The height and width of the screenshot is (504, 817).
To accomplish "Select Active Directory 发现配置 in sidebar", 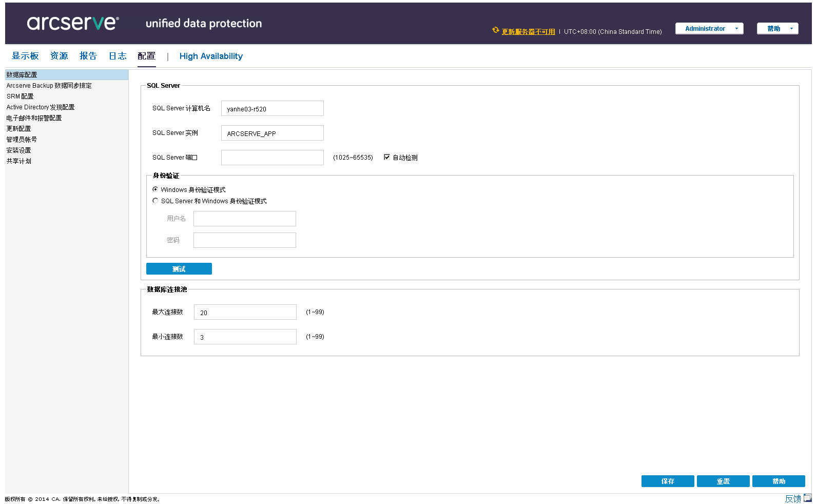I will tap(41, 107).
